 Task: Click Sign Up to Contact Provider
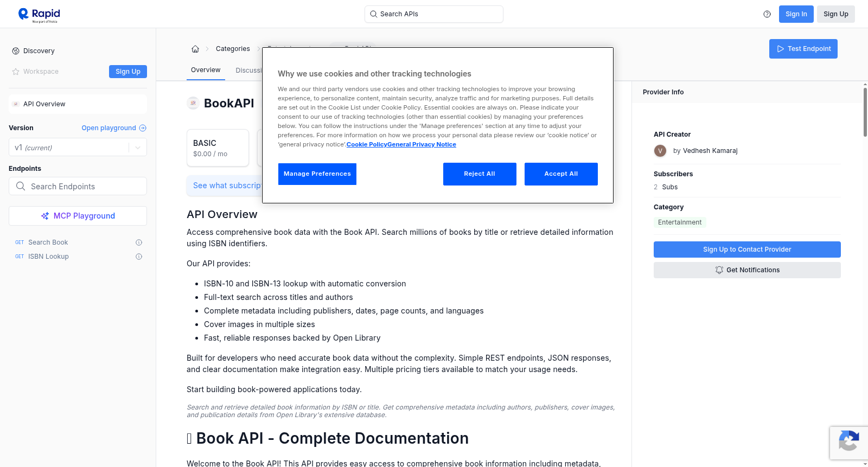[747, 250]
